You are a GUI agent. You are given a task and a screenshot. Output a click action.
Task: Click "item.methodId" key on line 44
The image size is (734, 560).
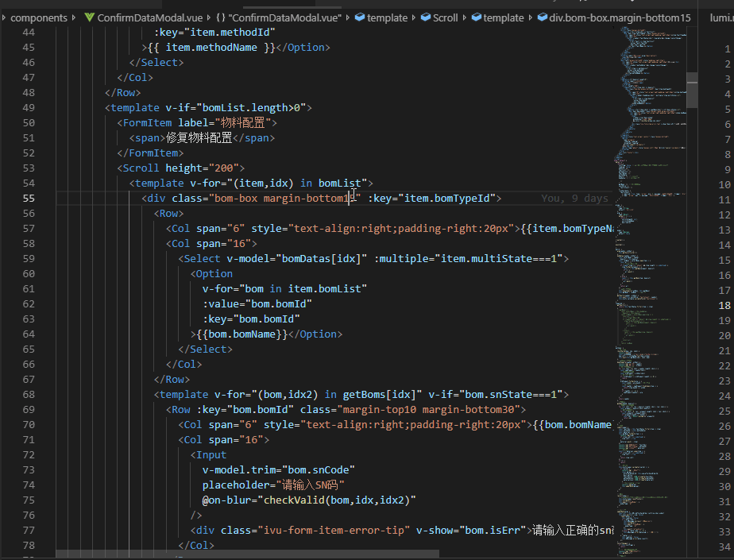click(230, 33)
